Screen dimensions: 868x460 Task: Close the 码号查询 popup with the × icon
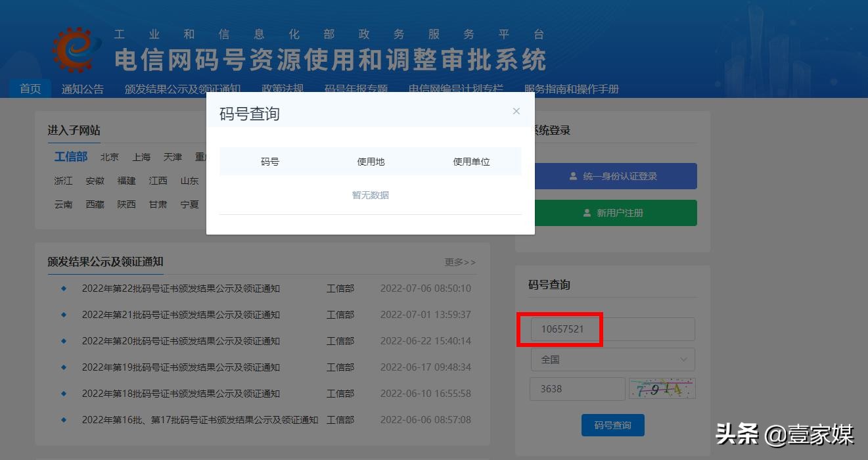516,110
